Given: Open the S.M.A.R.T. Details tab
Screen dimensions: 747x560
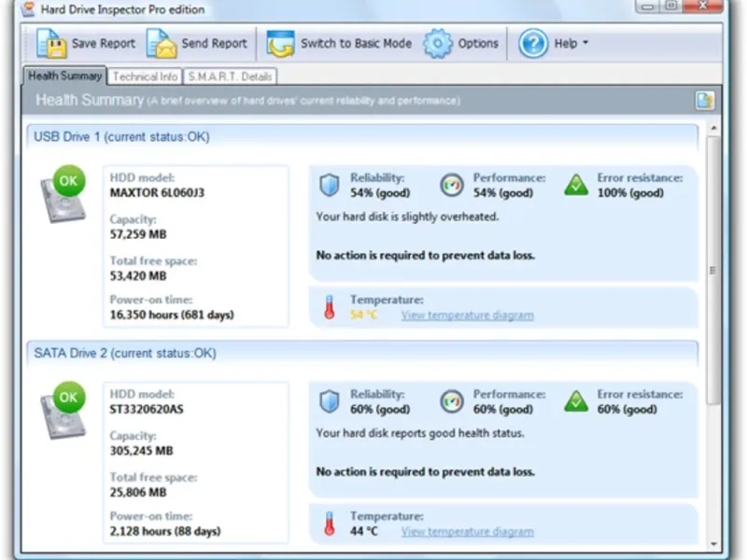Looking at the screenshot, I should coord(230,77).
